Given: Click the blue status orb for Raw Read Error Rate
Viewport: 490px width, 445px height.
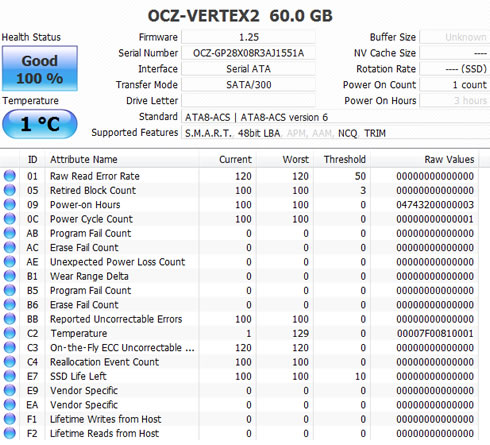Looking at the screenshot, I should pyautogui.click(x=10, y=176).
